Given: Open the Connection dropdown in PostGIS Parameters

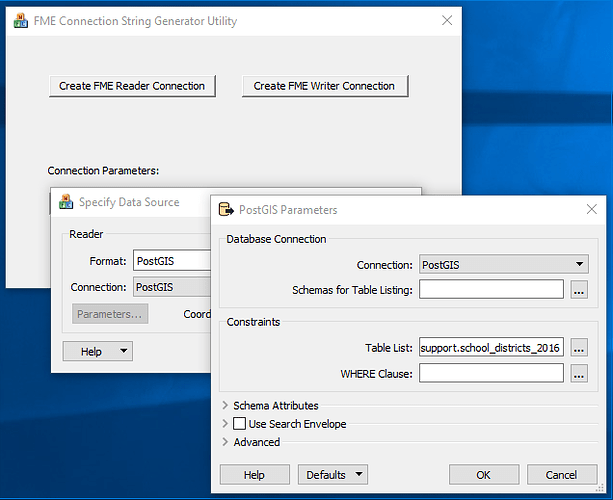Looking at the screenshot, I should tap(504, 264).
